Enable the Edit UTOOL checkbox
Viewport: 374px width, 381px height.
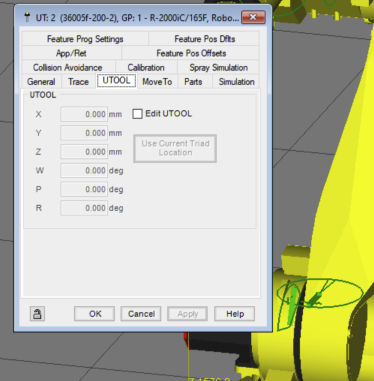tap(137, 114)
